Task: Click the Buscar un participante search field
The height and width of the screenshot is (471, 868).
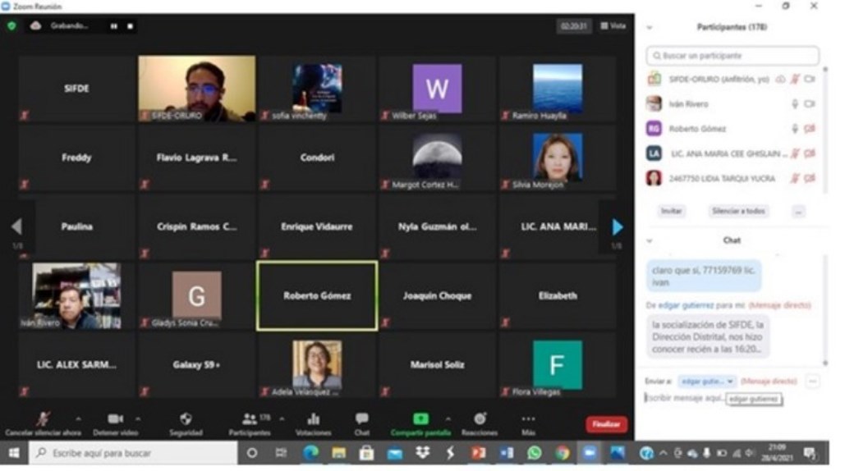Action: tap(732, 56)
